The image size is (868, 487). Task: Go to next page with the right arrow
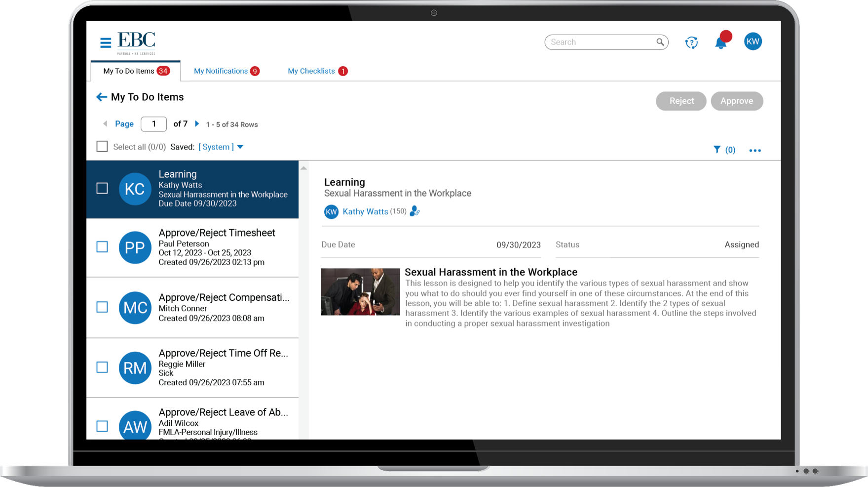coord(197,124)
